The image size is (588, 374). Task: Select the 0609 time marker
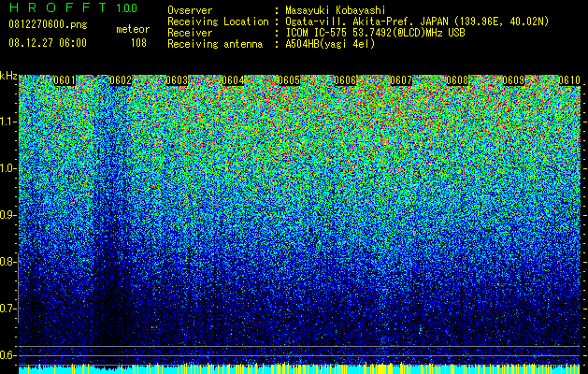513,80
